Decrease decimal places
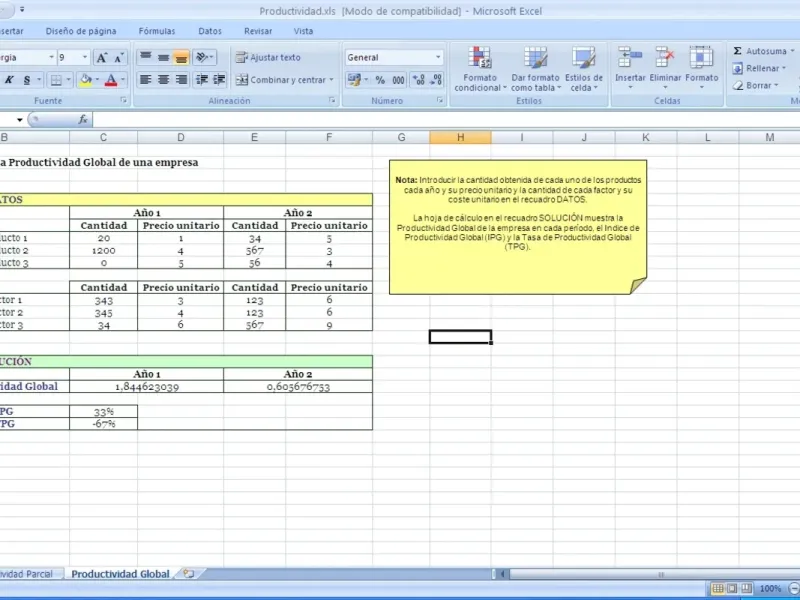Viewport: 800px width, 600px height. tap(436, 80)
